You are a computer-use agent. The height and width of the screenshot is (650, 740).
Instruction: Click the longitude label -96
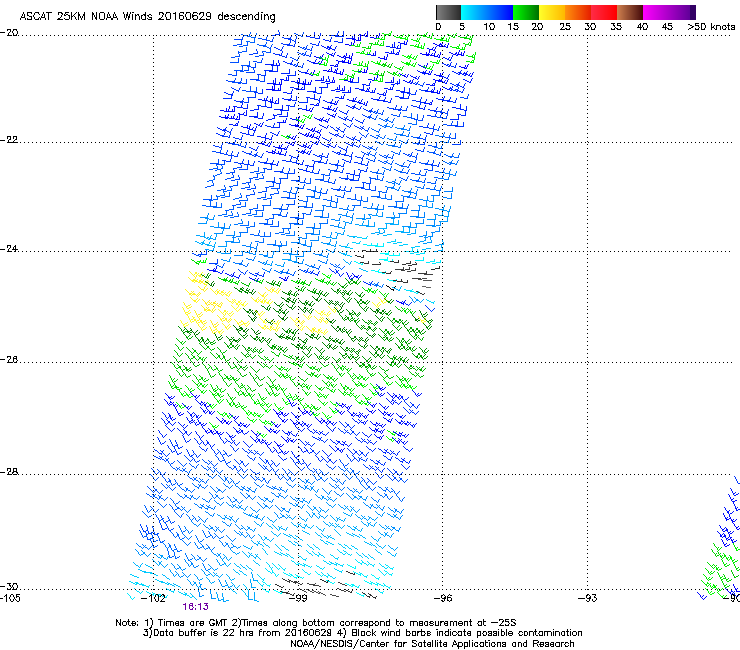pyautogui.click(x=443, y=598)
